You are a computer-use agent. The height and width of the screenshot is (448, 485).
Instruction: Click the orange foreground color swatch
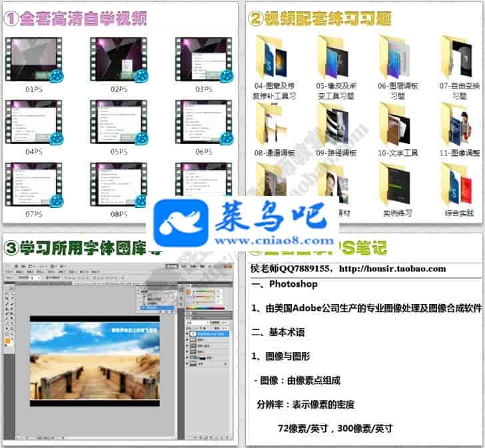point(8,341)
